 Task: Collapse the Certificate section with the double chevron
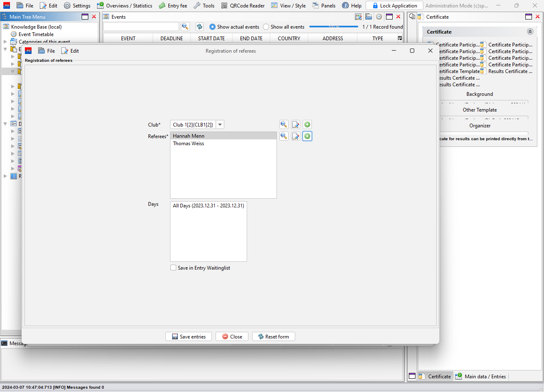(530, 32)
